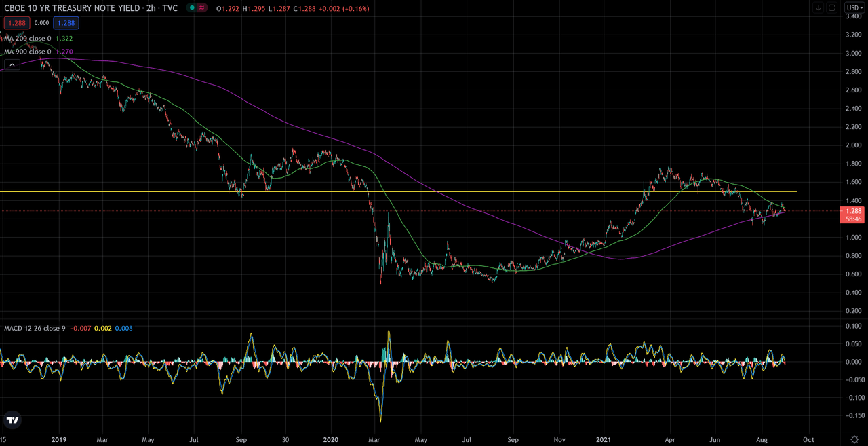Collapse the indicator legend arrow

[11, 64]
